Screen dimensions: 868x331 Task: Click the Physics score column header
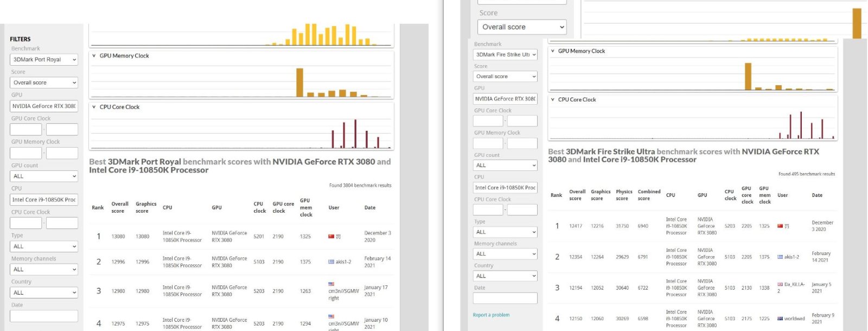(x=624, y=195)
